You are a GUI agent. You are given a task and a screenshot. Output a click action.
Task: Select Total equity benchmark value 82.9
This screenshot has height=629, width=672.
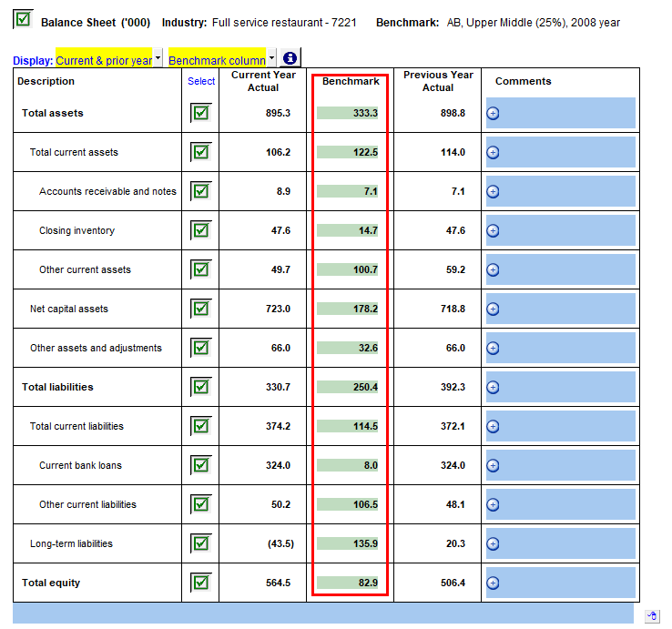(348, 583)
